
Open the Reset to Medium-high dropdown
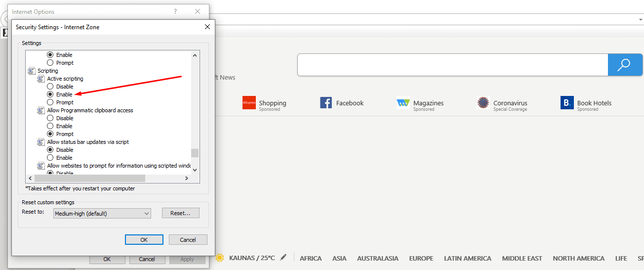[102, 214]
